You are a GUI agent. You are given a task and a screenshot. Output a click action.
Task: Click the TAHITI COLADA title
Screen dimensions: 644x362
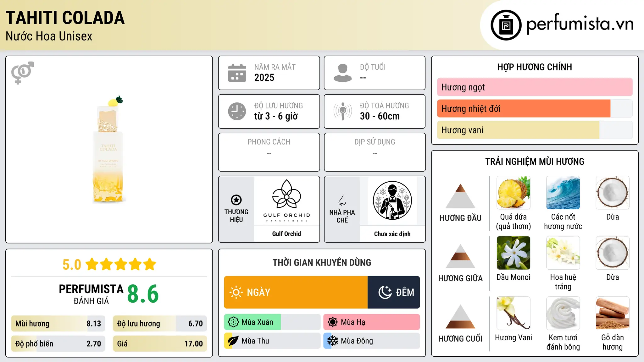pyautogui.click(x=65, y=18)
